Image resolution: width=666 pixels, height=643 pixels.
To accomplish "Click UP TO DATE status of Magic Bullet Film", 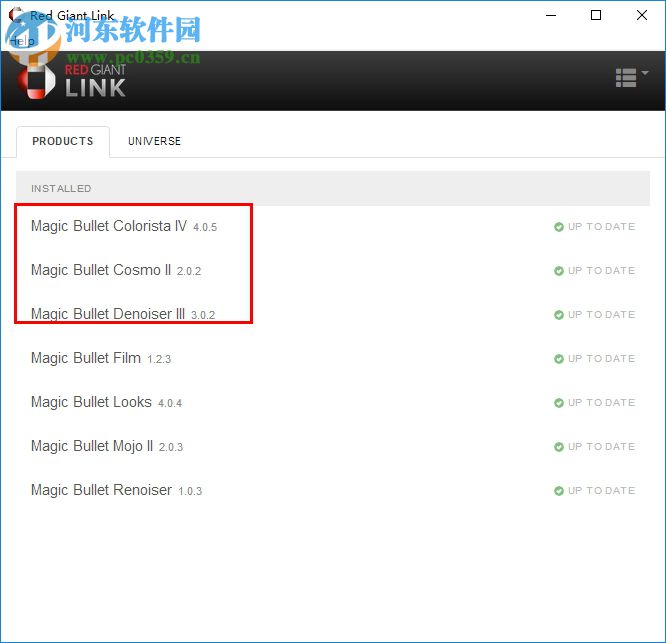I will (601, 359).
